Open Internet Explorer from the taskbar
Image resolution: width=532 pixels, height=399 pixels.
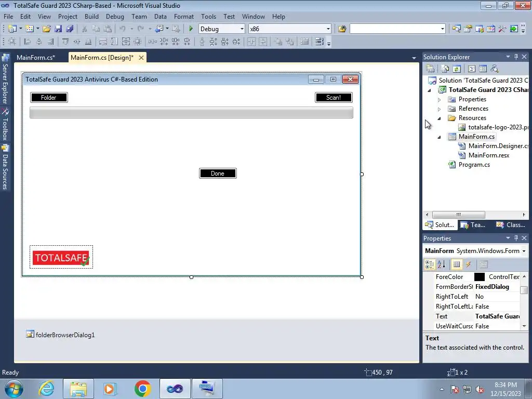[x=46, y=389]
